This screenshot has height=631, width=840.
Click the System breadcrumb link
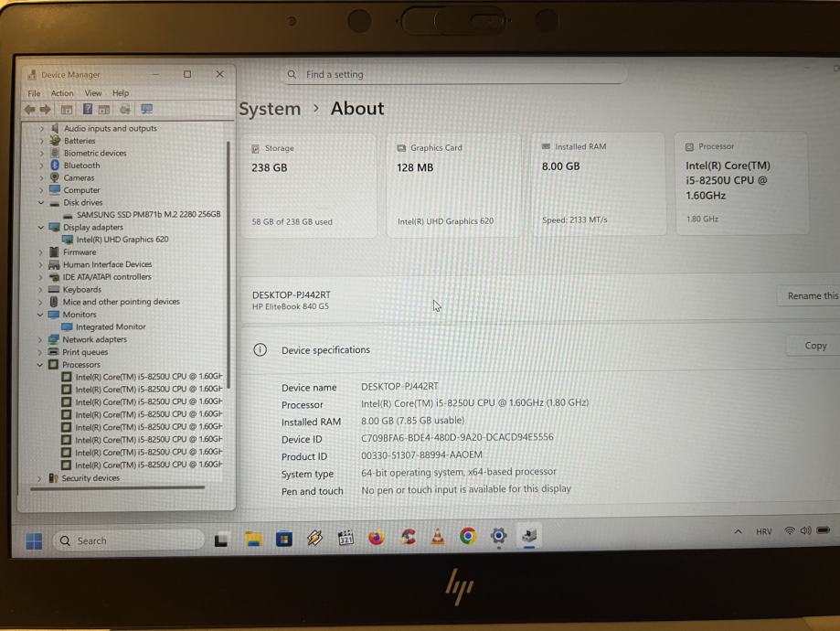tap(270, 109)
